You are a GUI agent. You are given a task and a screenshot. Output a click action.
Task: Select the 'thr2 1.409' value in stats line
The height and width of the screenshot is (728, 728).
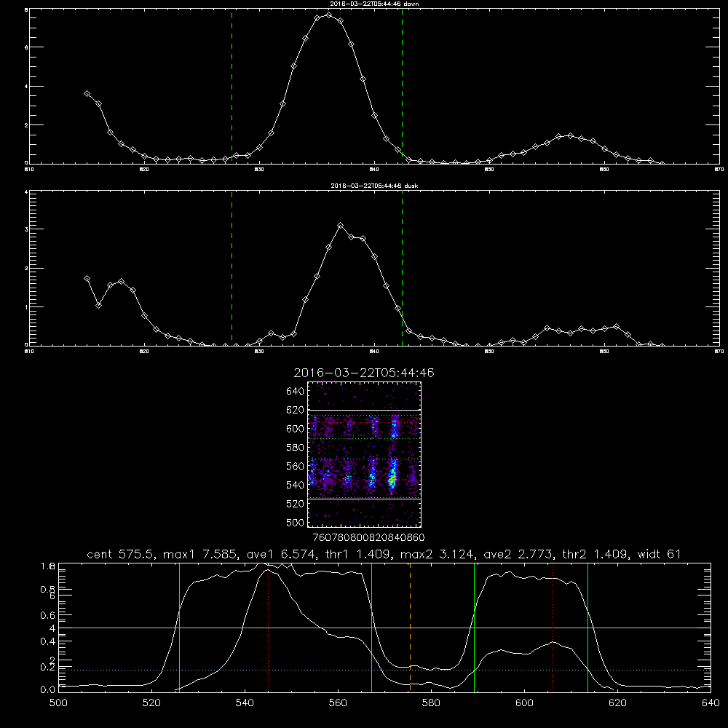point(596,554)
